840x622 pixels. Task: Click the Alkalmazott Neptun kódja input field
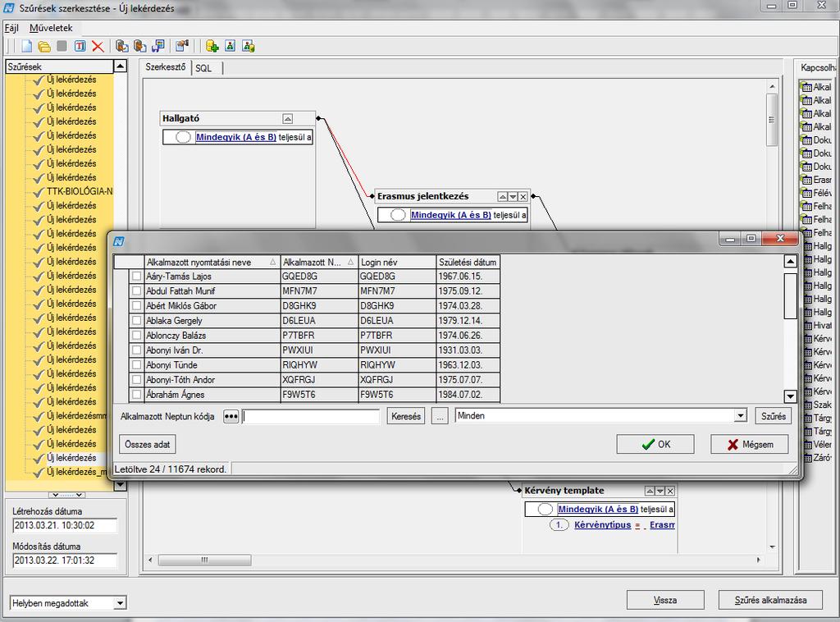311,416
